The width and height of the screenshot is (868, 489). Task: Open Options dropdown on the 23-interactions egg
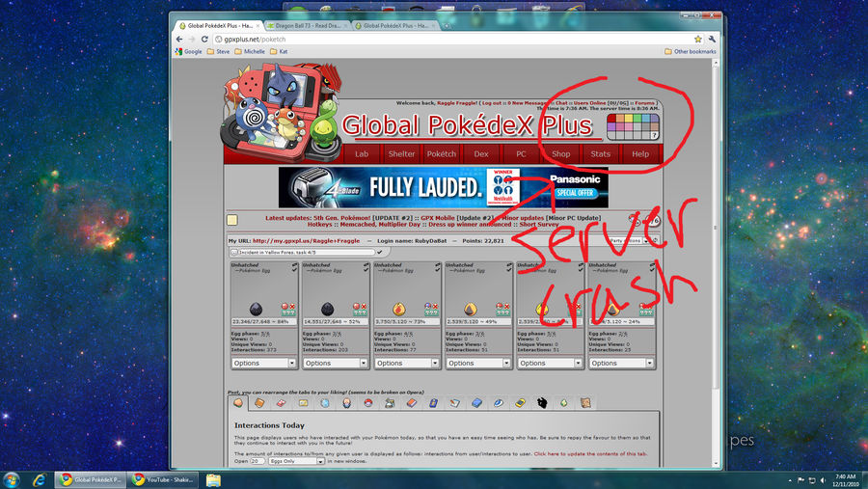coord(621,364)
